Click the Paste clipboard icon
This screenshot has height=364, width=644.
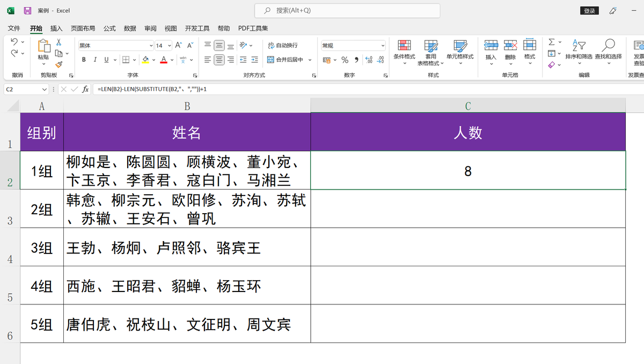coord(43,46)
